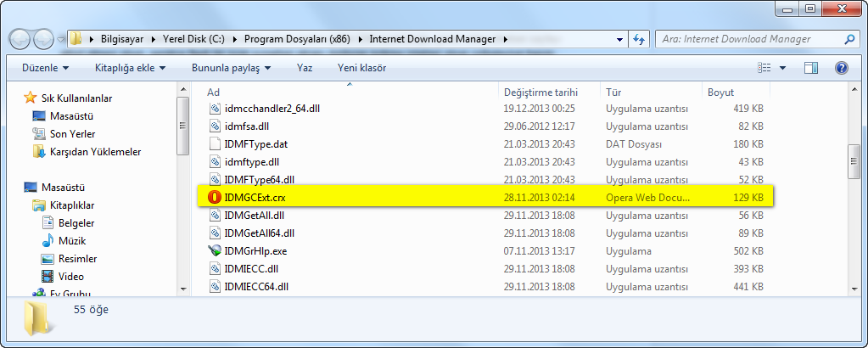
Task: Select Son Yerler in navigation pane
Action: pyautogui.click(x=72, y=134)
